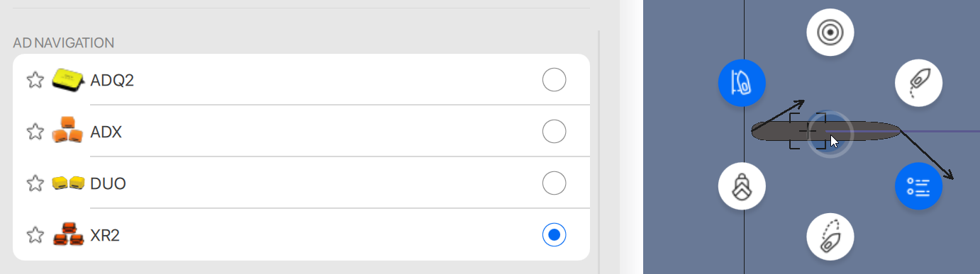Open the blue list options button
Image resolution: width=980 pixels, height=274 pixels.
click(x=918, y=186)
